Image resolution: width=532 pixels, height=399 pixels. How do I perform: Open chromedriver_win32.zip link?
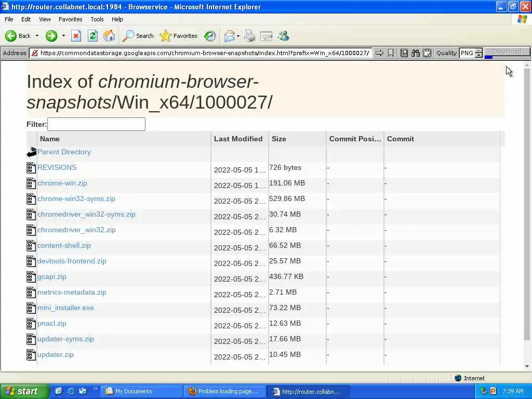76,230
